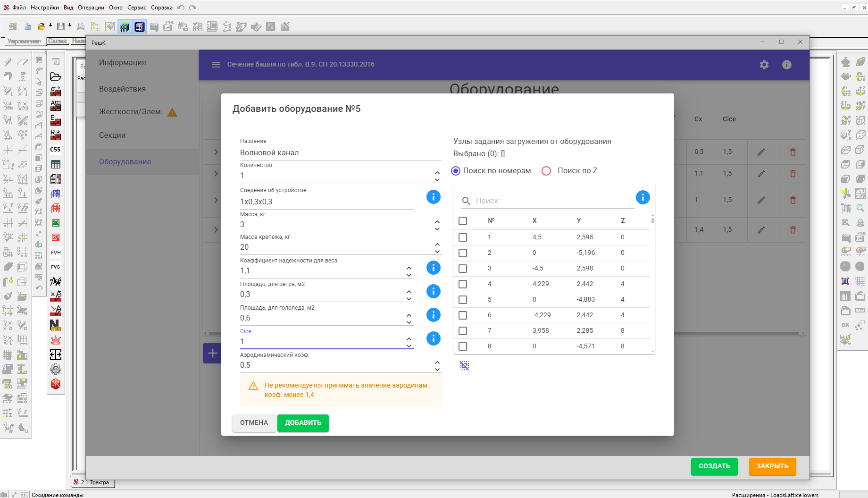Open the hamburger menu in purple header
Viewport: 868px width, 498px height.
pos(216,65)
